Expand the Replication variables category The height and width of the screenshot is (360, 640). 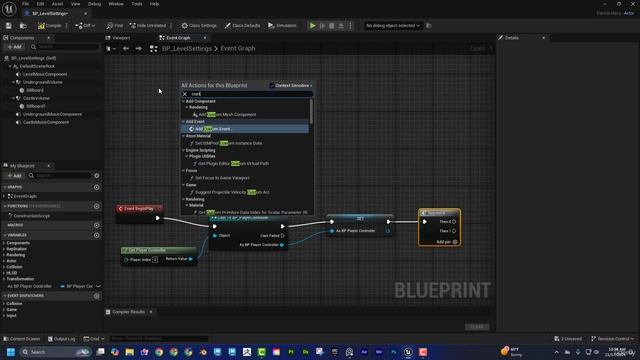click(x=4, y=249)
